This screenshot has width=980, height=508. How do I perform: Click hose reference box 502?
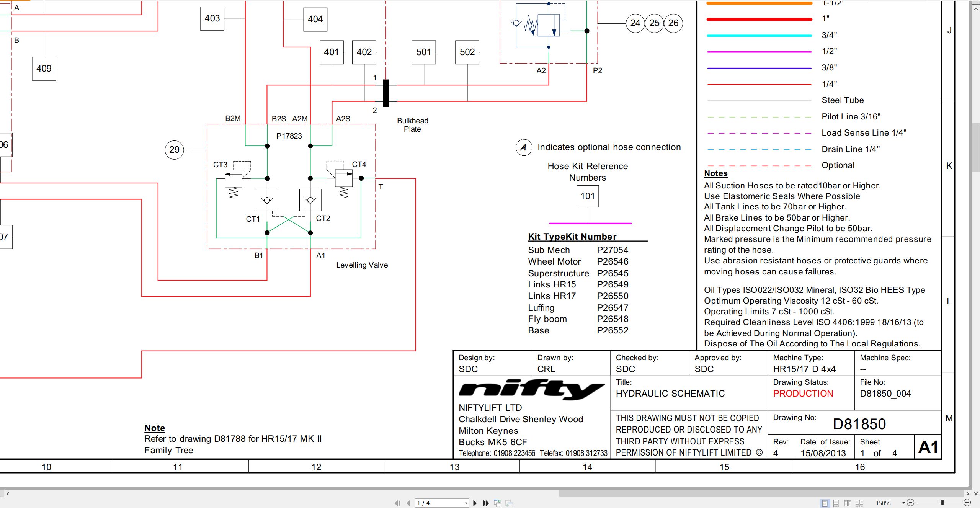pos(467,52)
